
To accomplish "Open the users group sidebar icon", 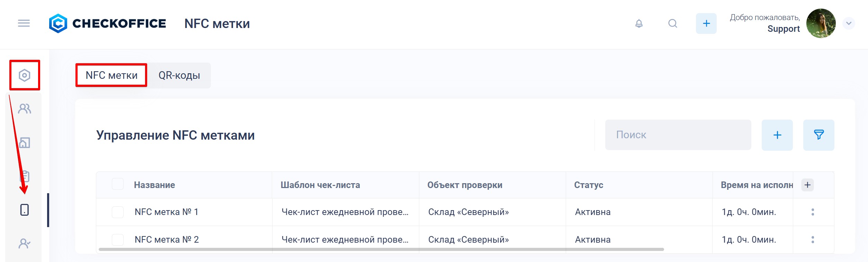I will (x=25, y=109).
